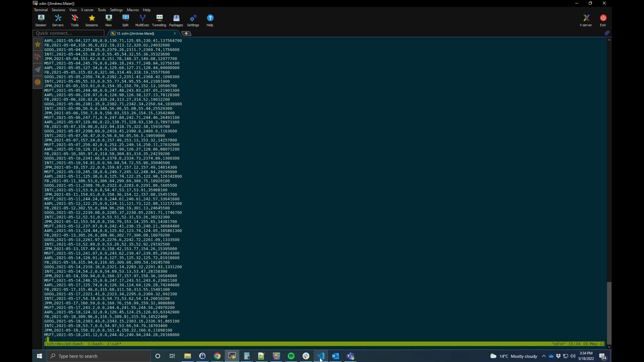Open the Servers toolbar icon
This screenshot has width=644, height=362.
click(x=58, y=20)
